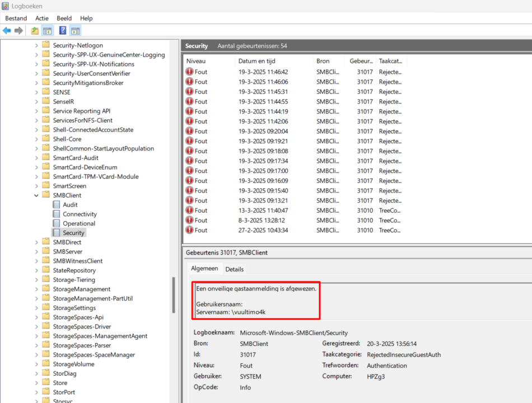This screenshot has width=532, height=403.
Task: Open the Operational log under SMBClient
Action: coord(78,223)
